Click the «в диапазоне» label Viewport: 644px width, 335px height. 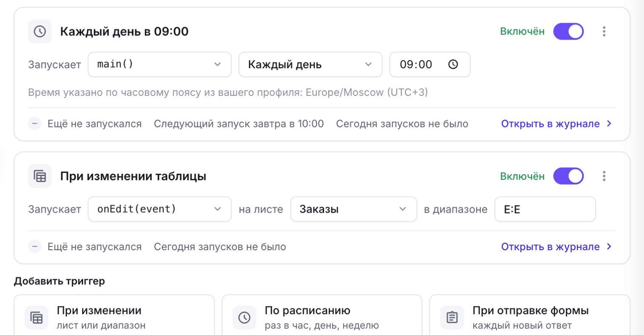pyautogui.click(x=456, y=209)
